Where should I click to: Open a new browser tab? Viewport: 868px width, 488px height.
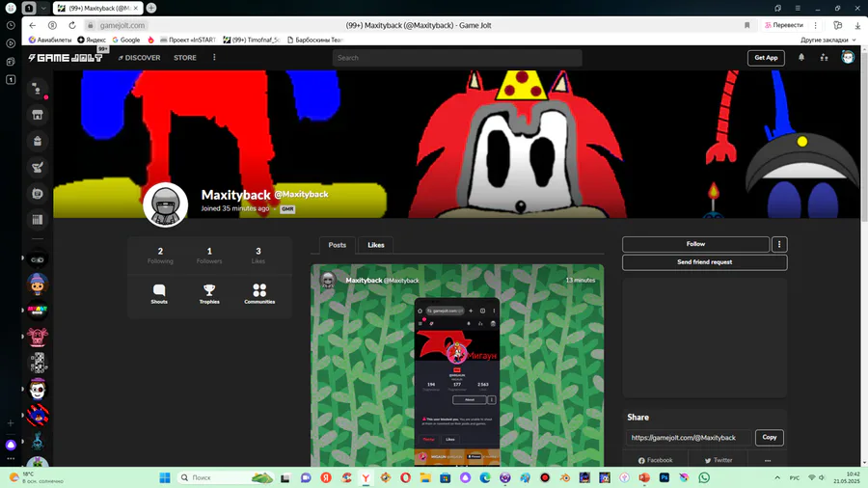point(151,8)
